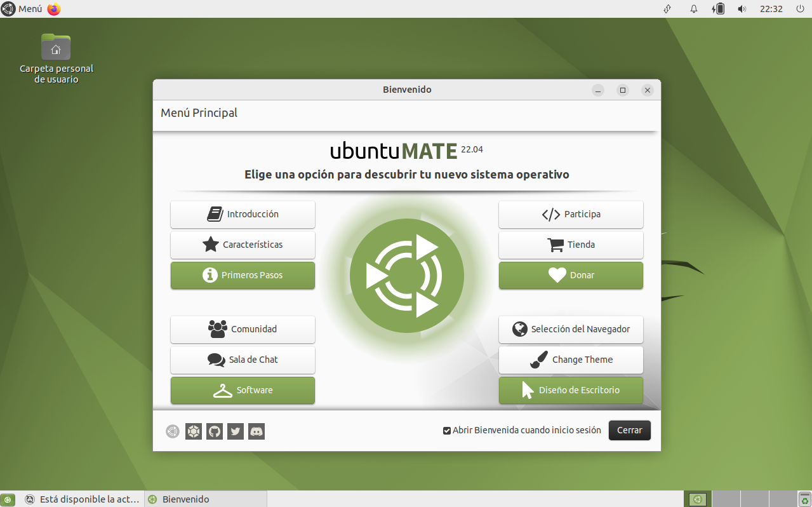The height and width of the screenshot is (507, 812).
Task: Open the trash icon in bottom panel
Action: click(x=804, y=499)
